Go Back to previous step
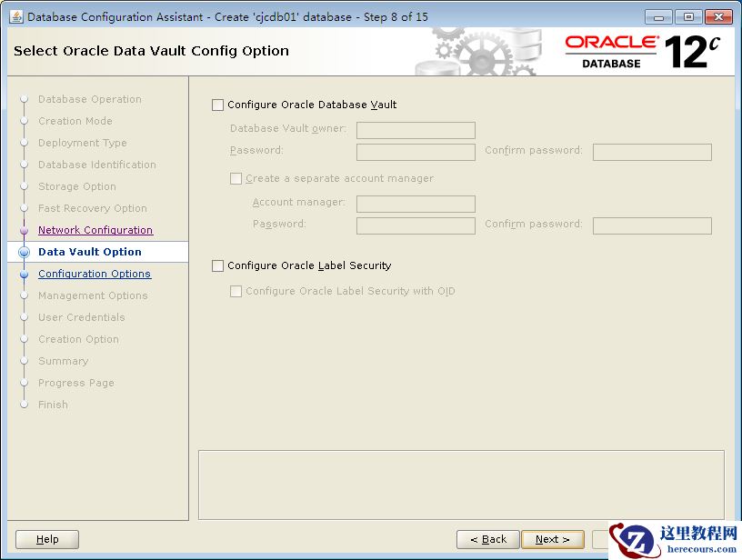 click(488, 539)
